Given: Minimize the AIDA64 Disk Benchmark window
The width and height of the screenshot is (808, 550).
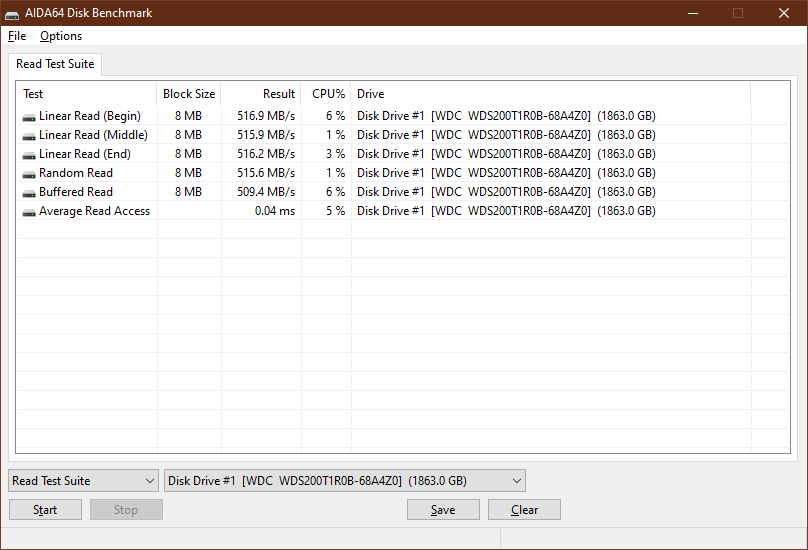Looking at the screenshot, I should (693, 13).
